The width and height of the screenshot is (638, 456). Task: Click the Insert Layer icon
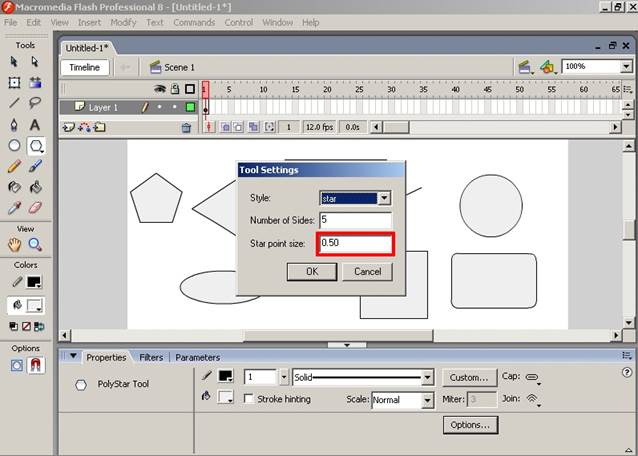[69, 128]
